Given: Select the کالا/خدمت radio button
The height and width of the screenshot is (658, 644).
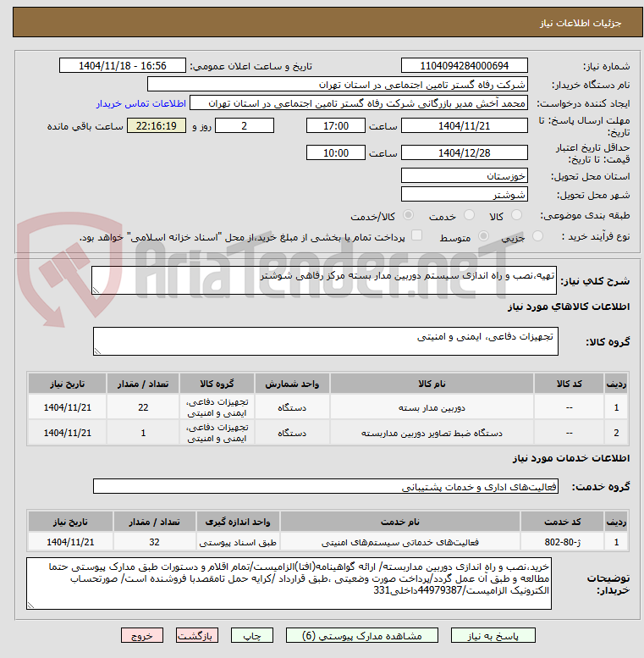Looking at the screenshot, I should coord(408,215).
